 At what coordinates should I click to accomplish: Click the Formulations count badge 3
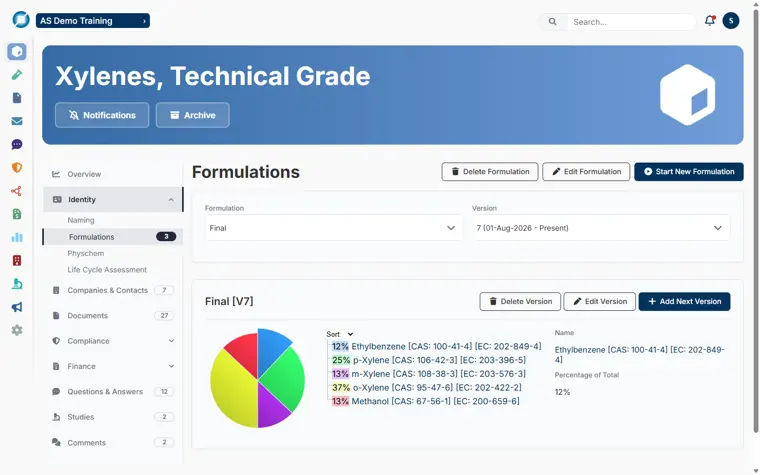pos(166,237)
